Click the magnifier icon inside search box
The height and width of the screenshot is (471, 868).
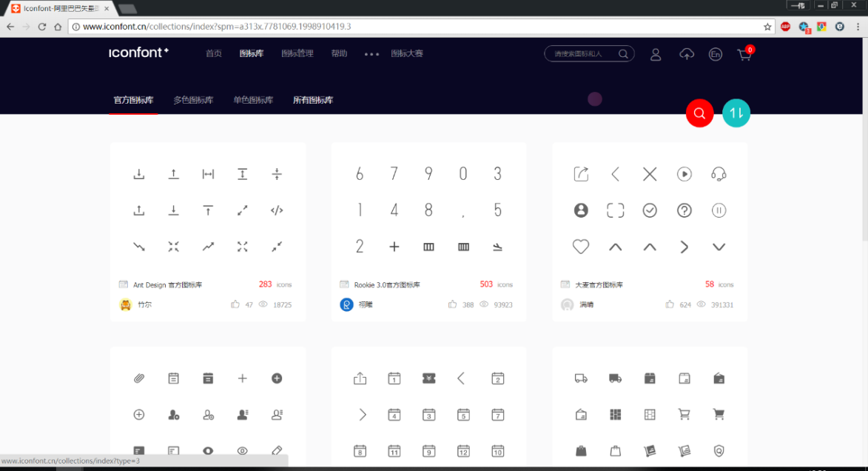point(623,54)
